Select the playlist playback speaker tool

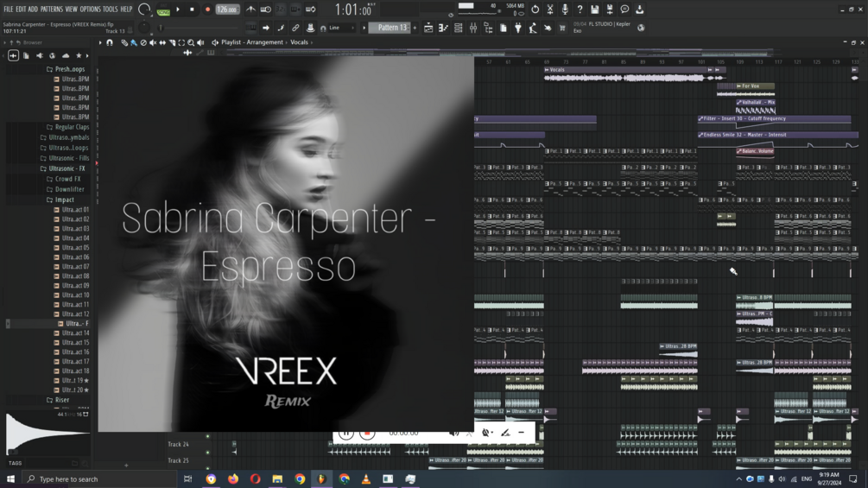pos(200,42)
